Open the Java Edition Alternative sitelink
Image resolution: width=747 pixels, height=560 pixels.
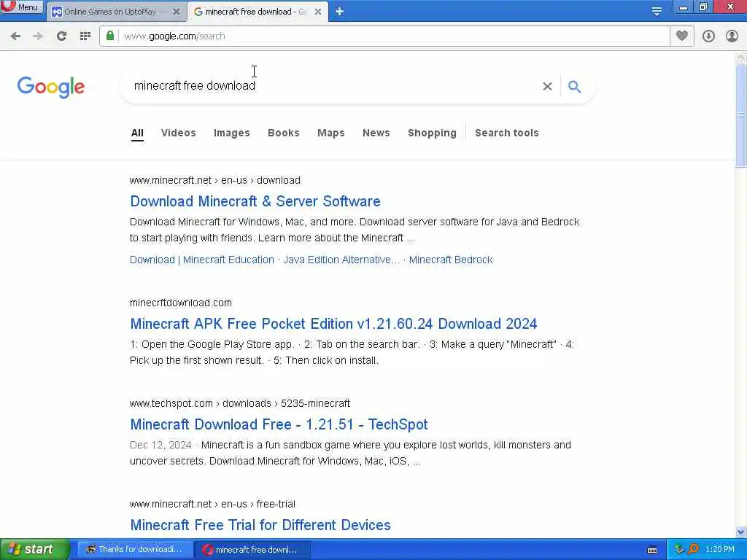[x=341, y=260]
